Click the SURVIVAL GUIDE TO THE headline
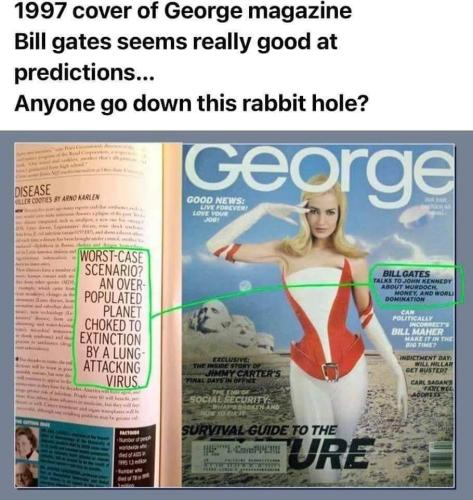This screenshot has width=473, height=500. click(259, 430)
